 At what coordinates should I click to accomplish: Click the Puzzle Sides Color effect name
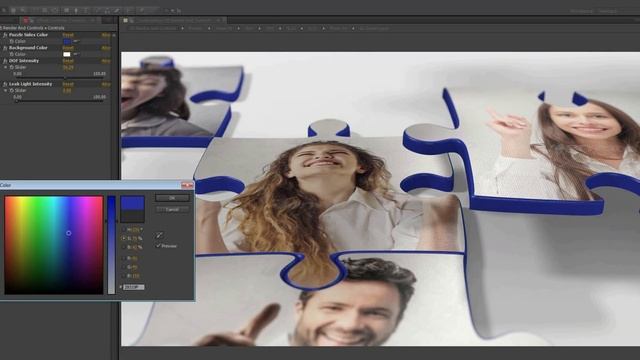[x=28, y=35]
